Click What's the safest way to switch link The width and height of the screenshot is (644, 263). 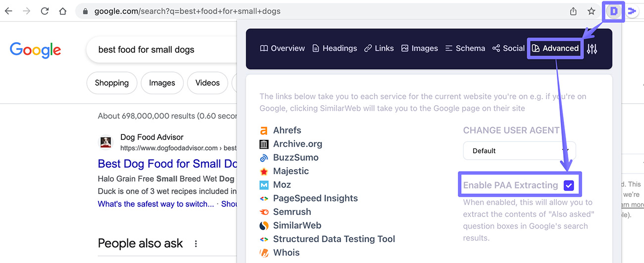(156, 204)
